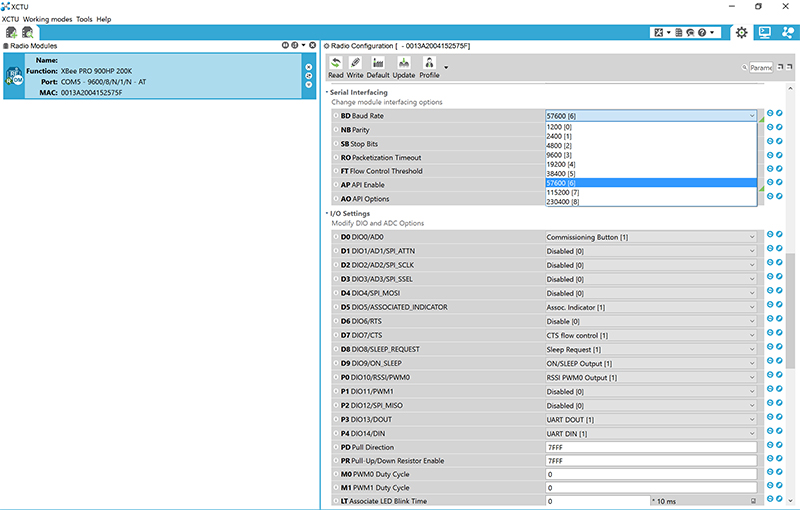
Task: Open the feedback speech-bubble icon
Action: pyautogui.click(x=690, y=33)
